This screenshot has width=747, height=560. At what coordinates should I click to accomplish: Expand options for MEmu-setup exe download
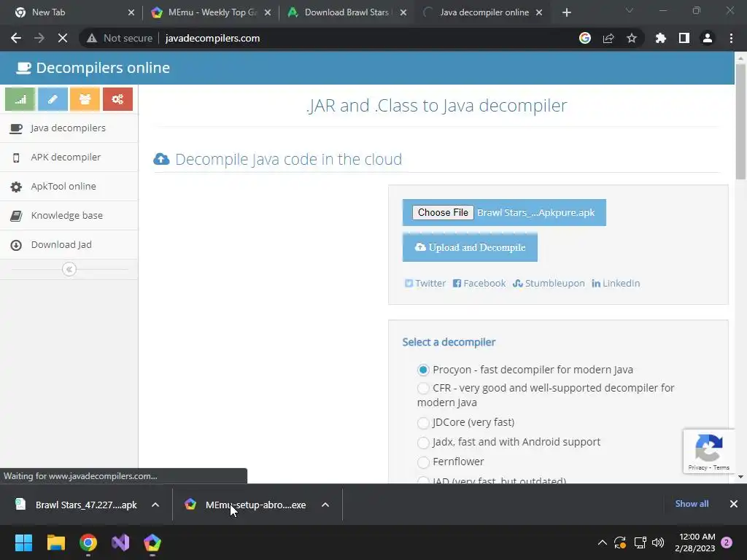(x=325, y=505)
